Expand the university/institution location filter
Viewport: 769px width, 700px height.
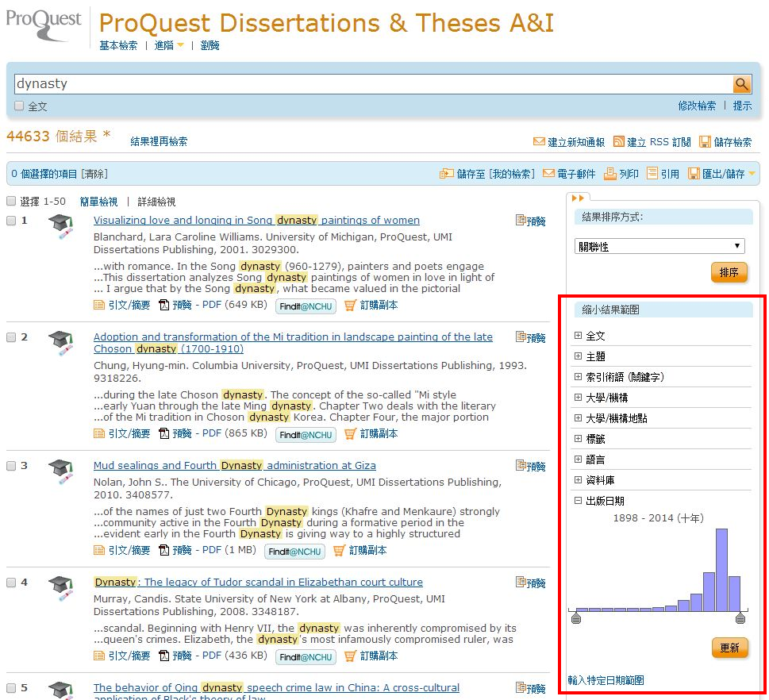578,418
